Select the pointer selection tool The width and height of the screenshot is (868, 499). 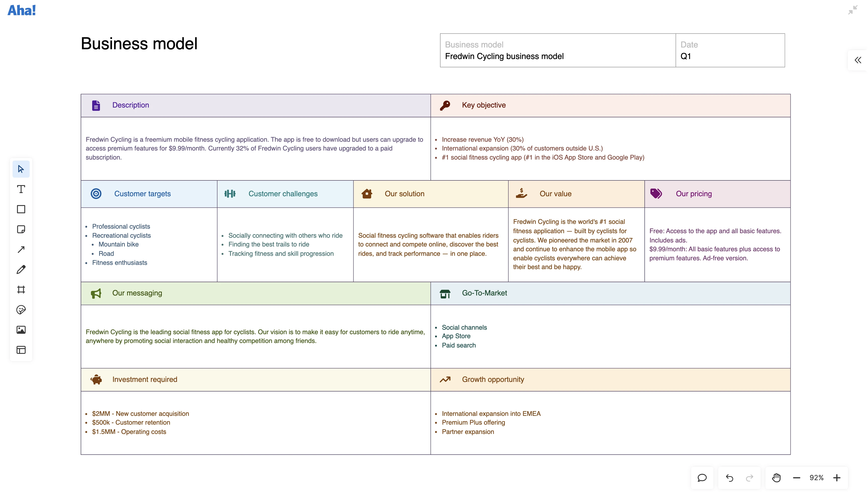[x=21, y=169]
